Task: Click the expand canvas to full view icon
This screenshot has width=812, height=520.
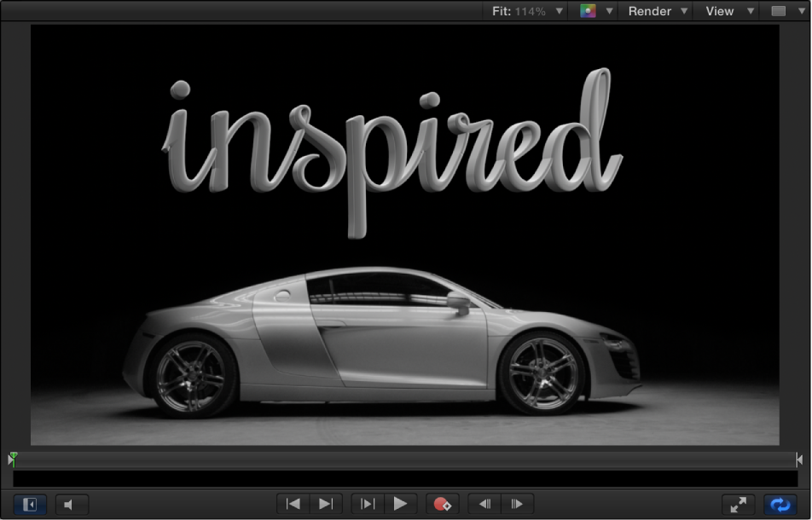Action: (737, 504)
